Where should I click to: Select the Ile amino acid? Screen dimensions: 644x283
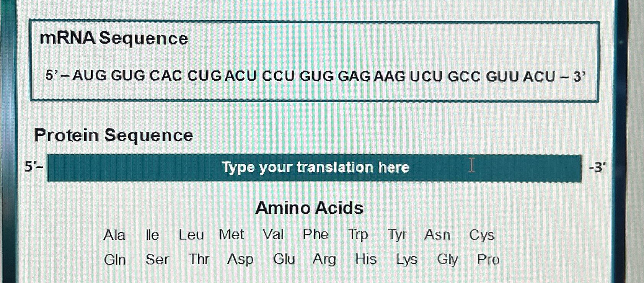coord(152,235)
